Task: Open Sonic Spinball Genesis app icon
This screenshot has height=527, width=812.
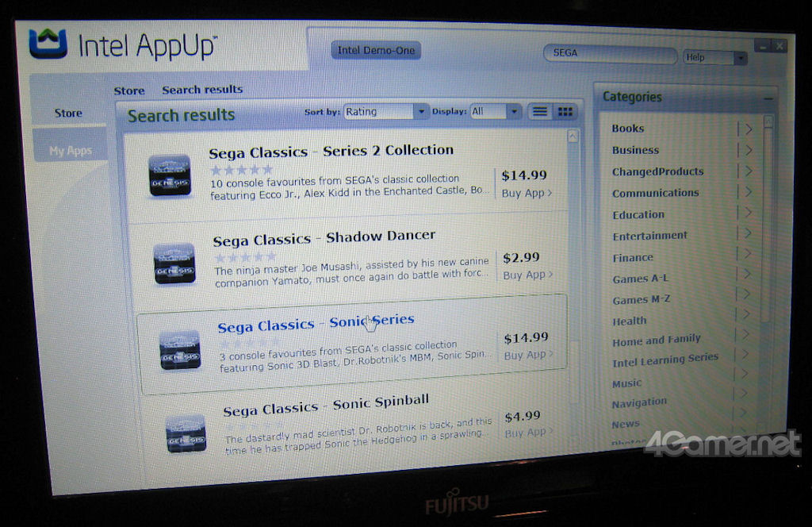Action: point(186,433)
